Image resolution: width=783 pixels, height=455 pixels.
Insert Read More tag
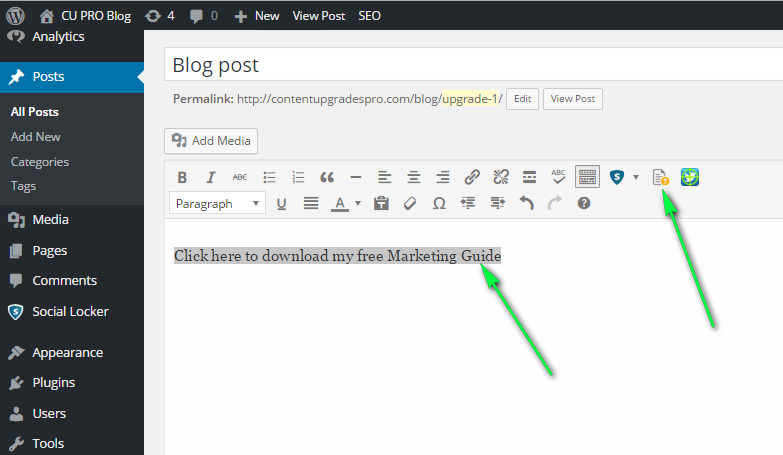(x=529, y=177)
